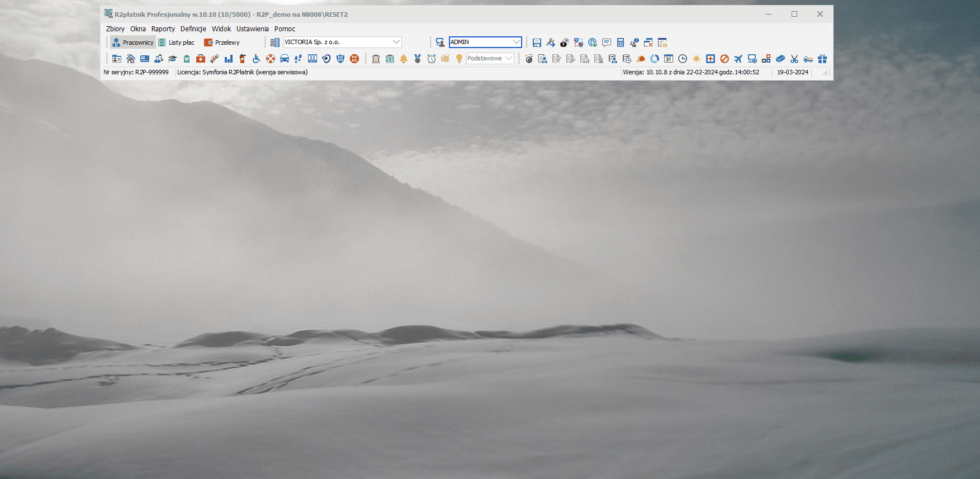
Task: Open the Definicje menu
Action: point(193,29)
